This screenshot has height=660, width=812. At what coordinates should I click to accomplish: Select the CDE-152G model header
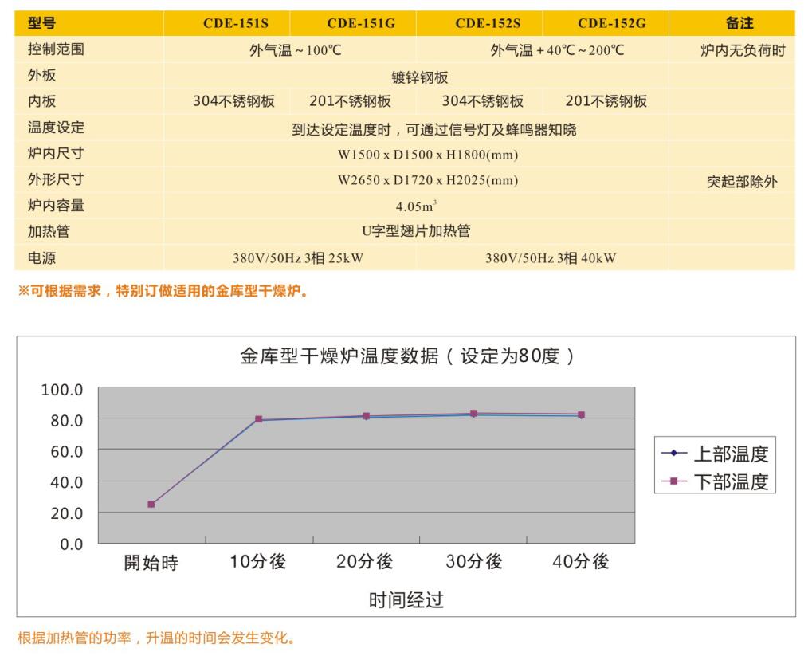pos(611,23)
